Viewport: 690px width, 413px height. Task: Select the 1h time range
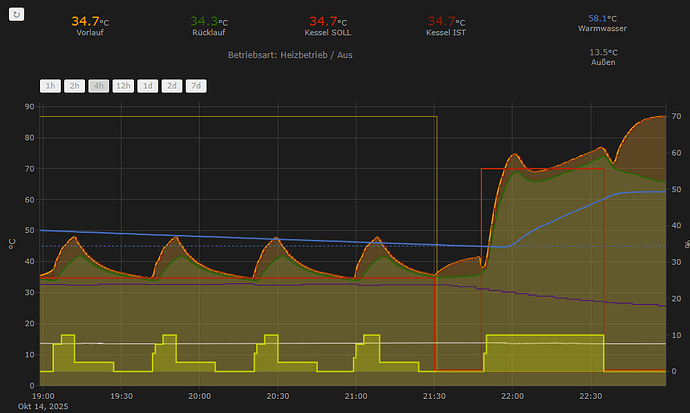click(x=51, y=86)
